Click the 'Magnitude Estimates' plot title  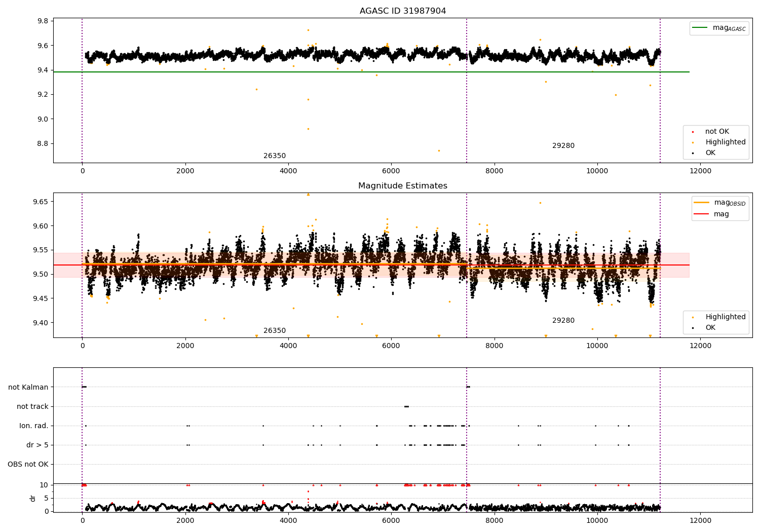coord(403,186)
